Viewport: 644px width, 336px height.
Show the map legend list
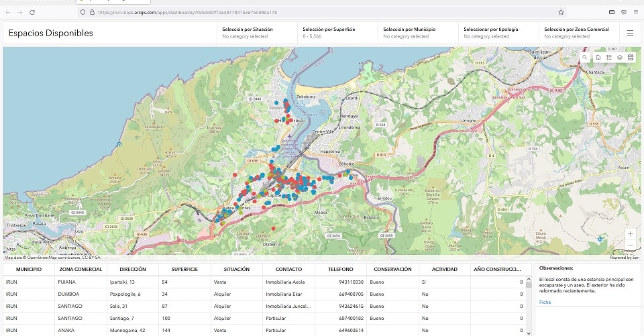coord(609,58)
